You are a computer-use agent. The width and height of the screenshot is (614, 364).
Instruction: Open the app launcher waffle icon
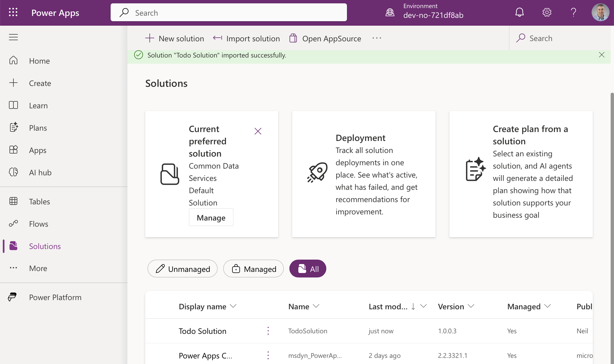(x=13, y=12)
